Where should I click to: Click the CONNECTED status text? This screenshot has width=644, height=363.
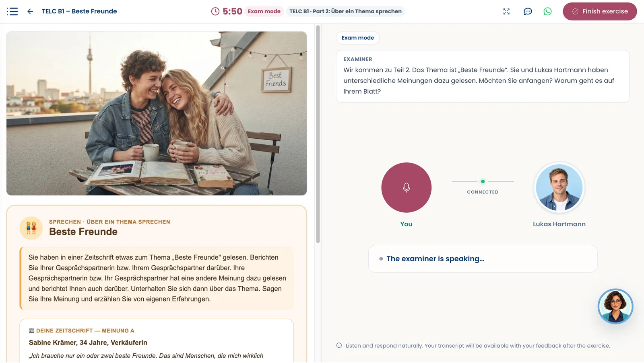coord(483,192)
